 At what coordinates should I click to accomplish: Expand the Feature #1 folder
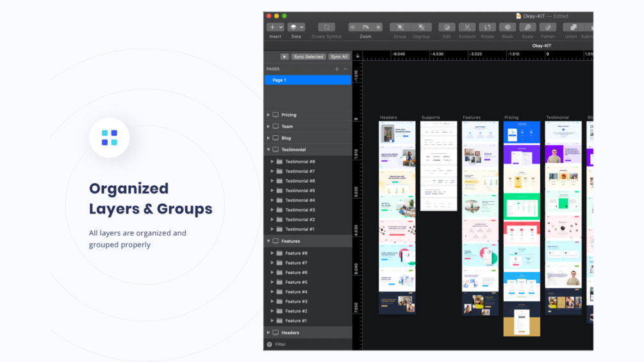coord(272,321)
